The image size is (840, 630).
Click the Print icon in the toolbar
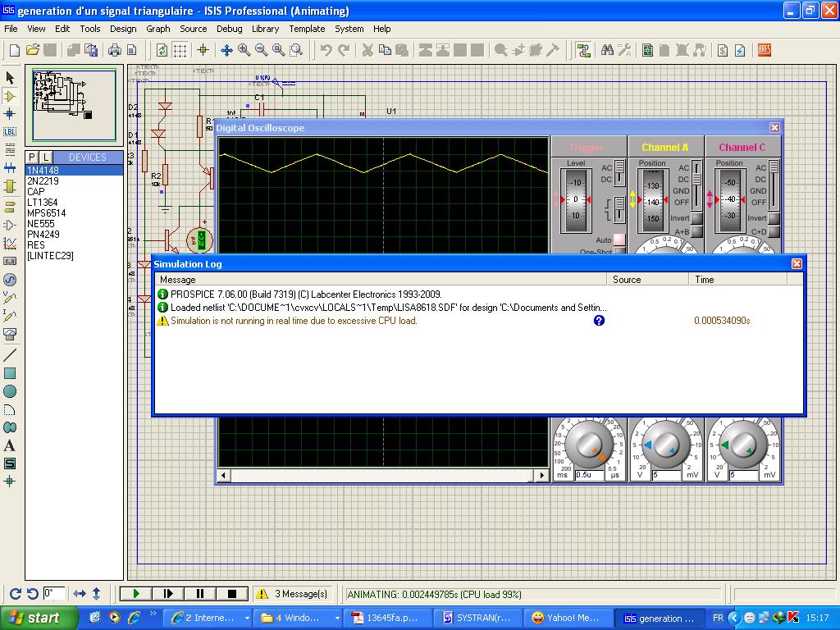(115, 50)
